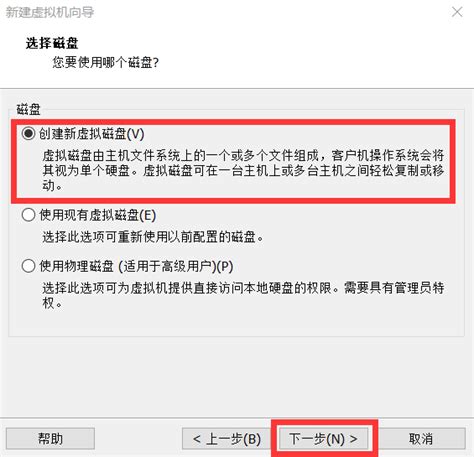Click the virtual disk description starting 虚拟磁盘由主机文件系统

[x=243, y=170]
